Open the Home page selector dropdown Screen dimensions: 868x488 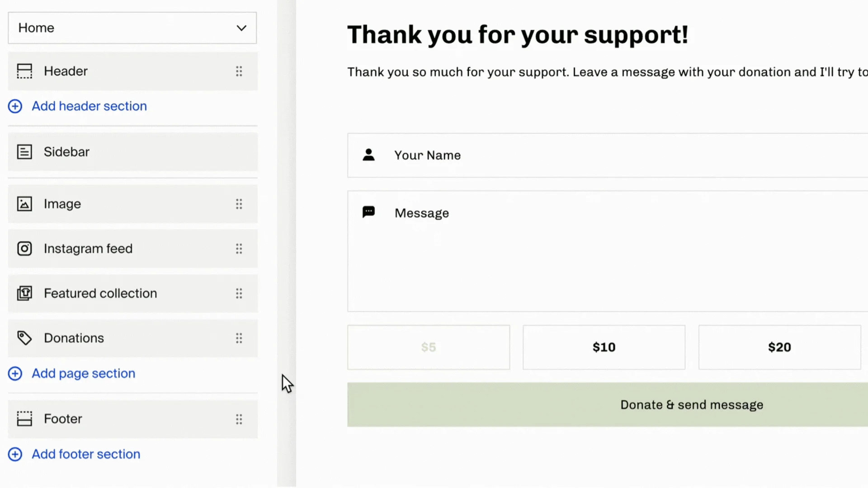132,28
